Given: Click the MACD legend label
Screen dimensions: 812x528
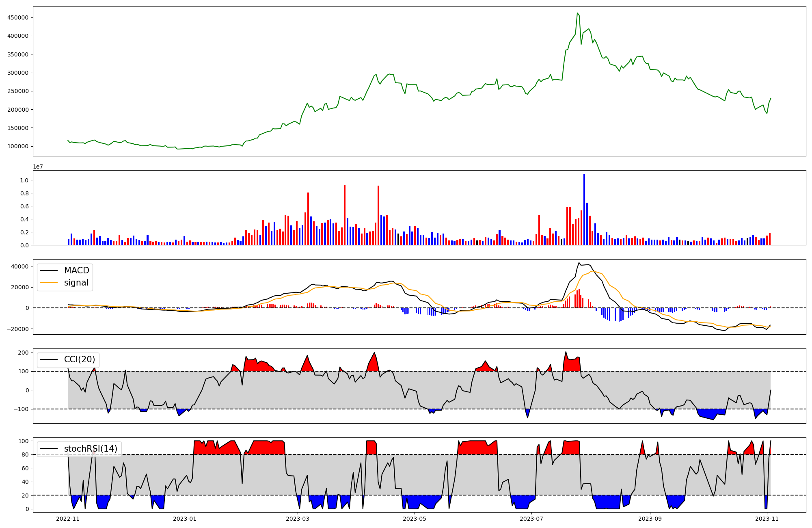Looking at the screenshot, I should (x=76, y=270).
